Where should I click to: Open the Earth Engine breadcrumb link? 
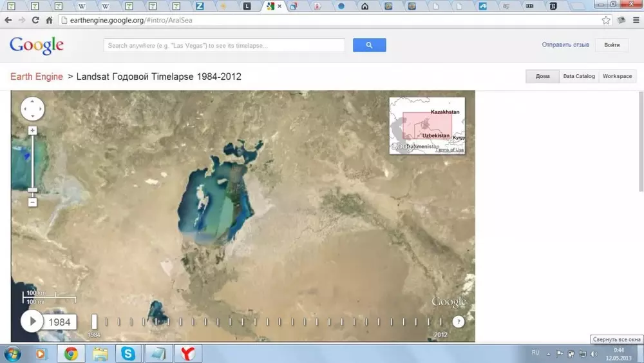37,77
